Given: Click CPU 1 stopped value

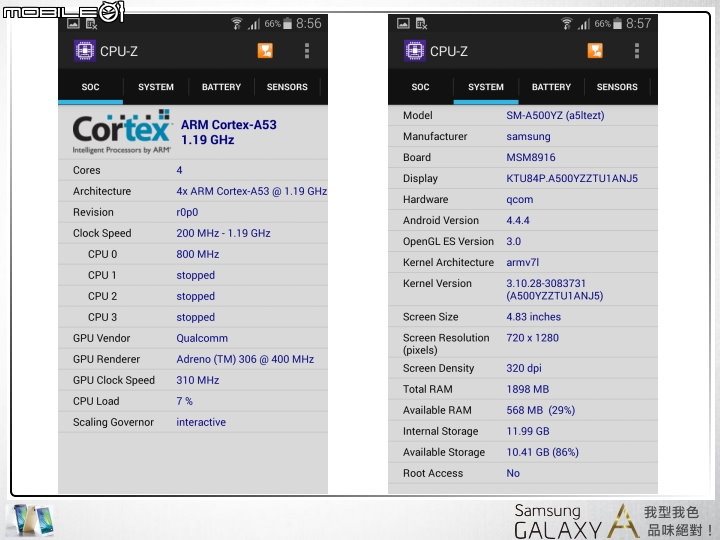Looking at the screenshot, I should coord(196,276).
